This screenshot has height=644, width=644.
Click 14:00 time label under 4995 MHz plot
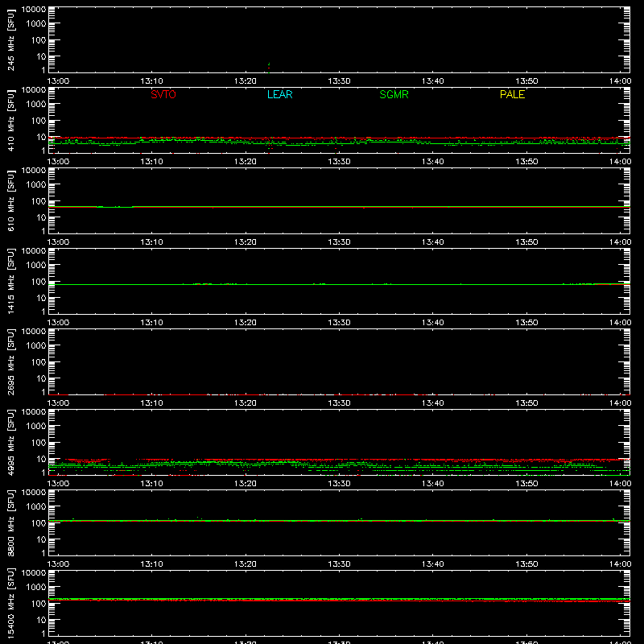620,484
